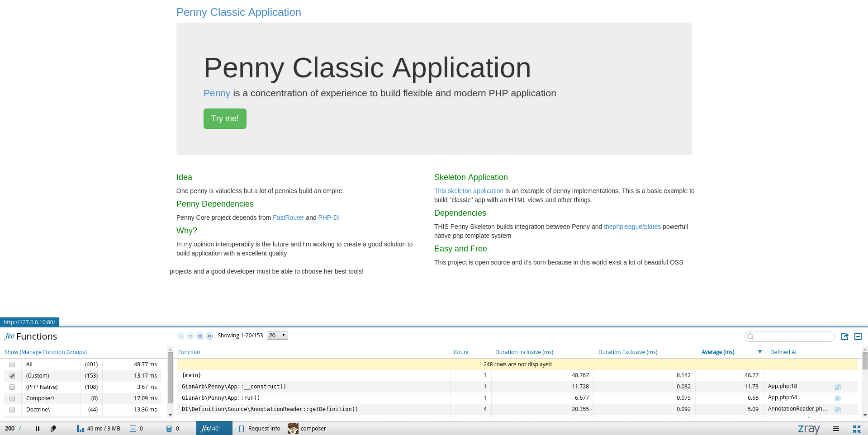Open the Penny Classic Application header link
This screenshot has height=435, width=868.
point(239,12)
